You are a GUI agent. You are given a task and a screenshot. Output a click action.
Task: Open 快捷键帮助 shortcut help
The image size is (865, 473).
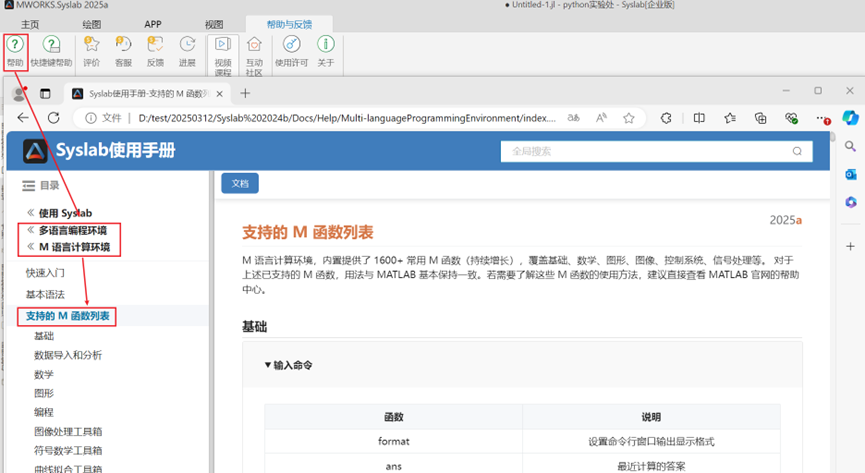point(51,51)
